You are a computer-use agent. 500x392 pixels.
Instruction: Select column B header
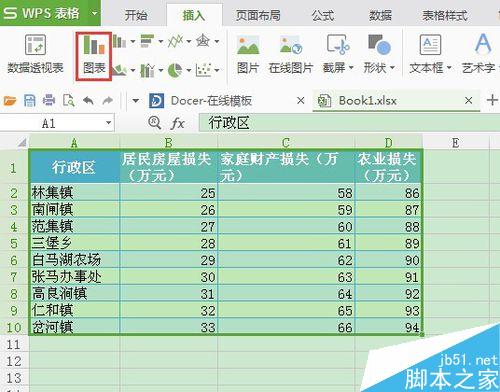coord(169,143)
